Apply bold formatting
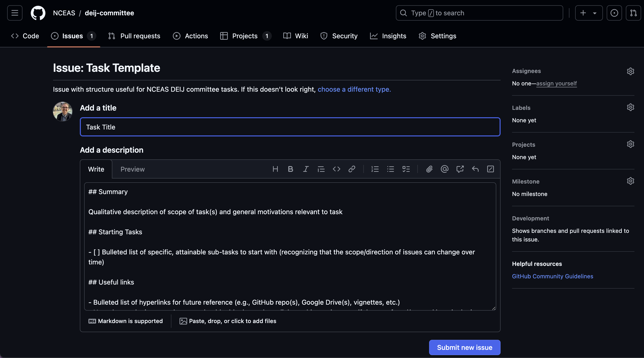The height and width of the screenshot is (358, 644). (x=290, y=169)
